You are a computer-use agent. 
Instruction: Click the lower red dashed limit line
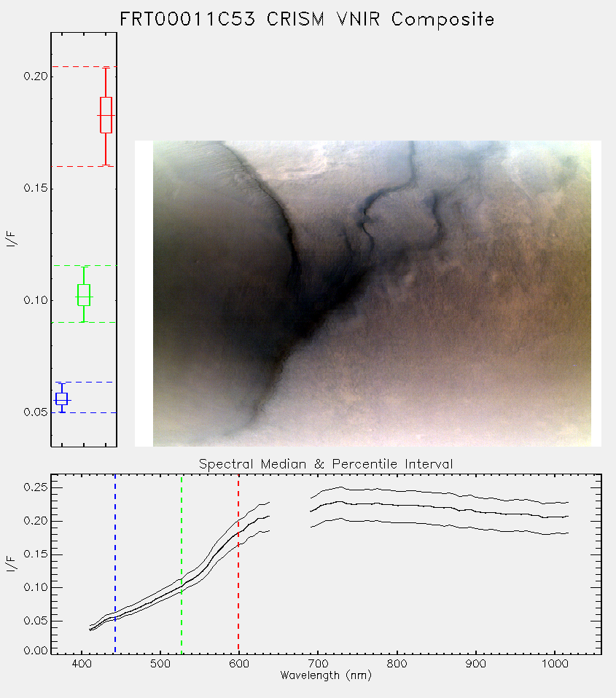pos(84,167)
